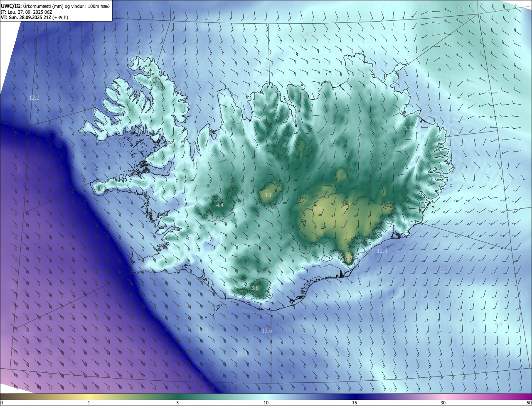Click the 0 tick on the color scale
Image resolution: width=532 pixels, height=406 pixels.
(2, 403)
